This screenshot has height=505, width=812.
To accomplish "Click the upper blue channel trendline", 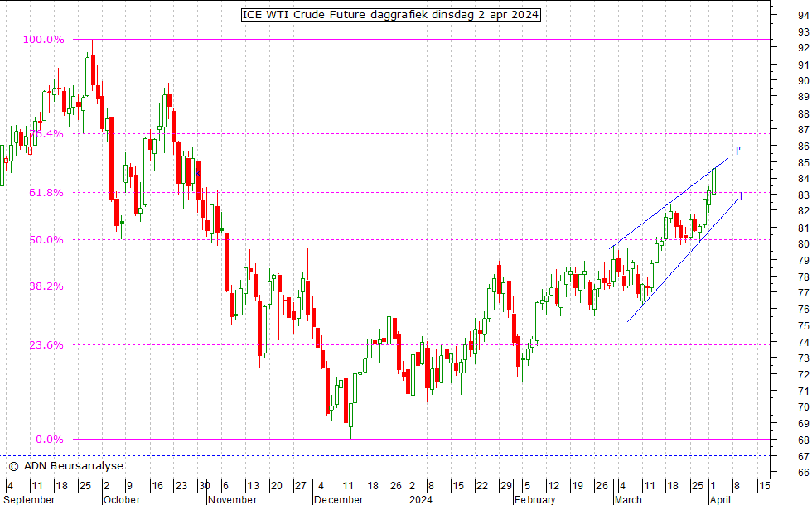I will click(x=669, y=202).
